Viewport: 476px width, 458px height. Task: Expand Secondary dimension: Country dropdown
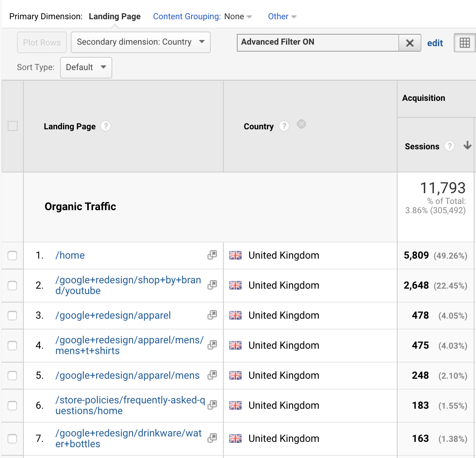(x=140, y=42)
